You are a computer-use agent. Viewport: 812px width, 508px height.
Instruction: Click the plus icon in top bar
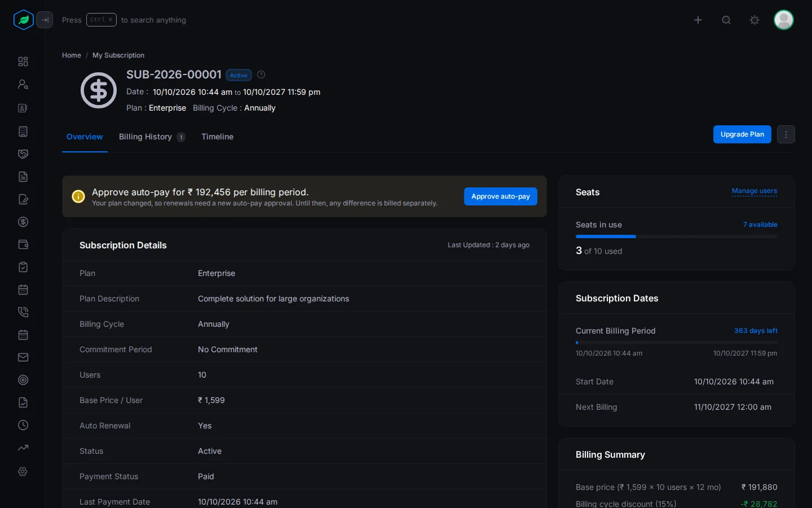coord(698,20)
